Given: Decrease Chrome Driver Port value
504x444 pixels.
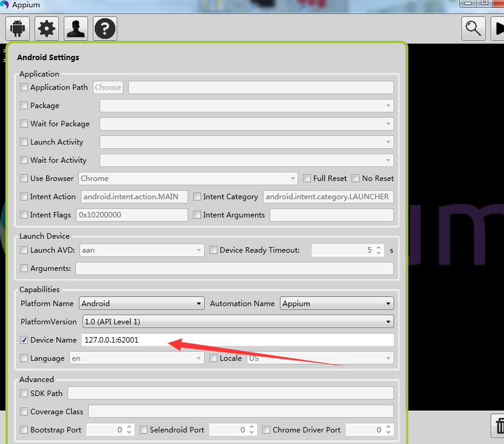Looking at the screenshot, I should click(x=388, y=432).
